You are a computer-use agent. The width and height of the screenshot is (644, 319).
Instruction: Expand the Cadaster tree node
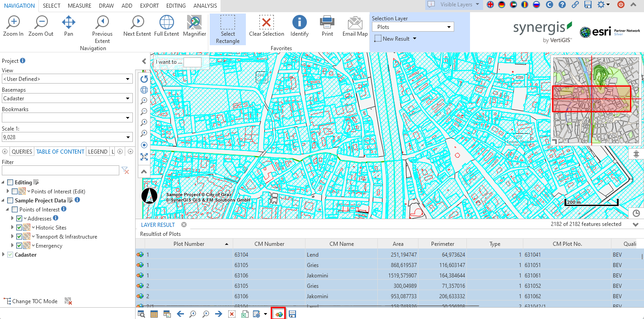[x=4, y=255]
